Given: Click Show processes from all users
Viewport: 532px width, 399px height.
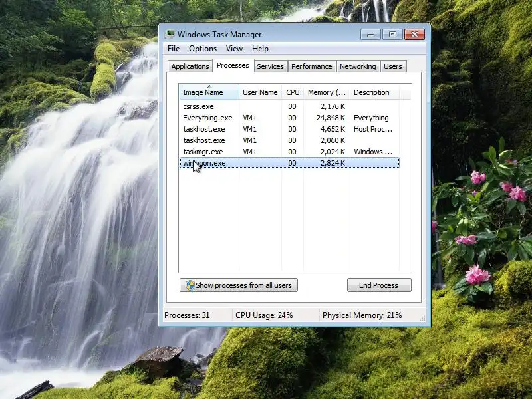Looking at the screenshot, I should 239,285.
